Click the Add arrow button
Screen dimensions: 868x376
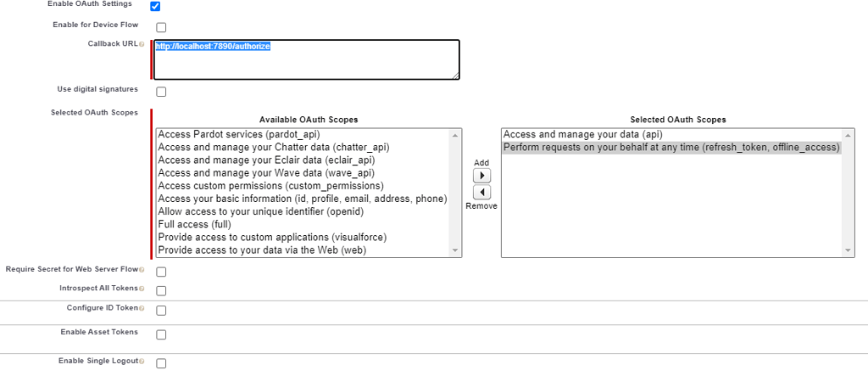481,176
